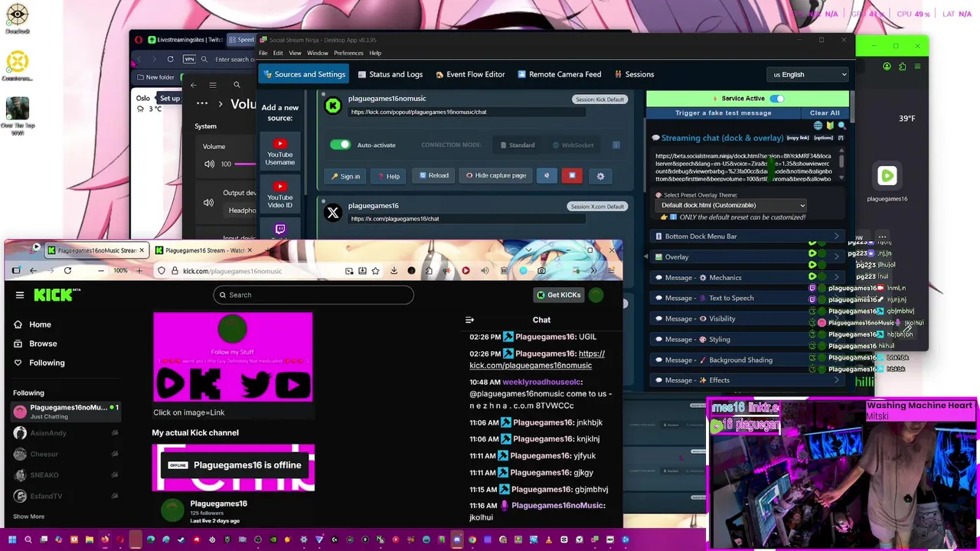Click the Reload button for Kick source

433,175
